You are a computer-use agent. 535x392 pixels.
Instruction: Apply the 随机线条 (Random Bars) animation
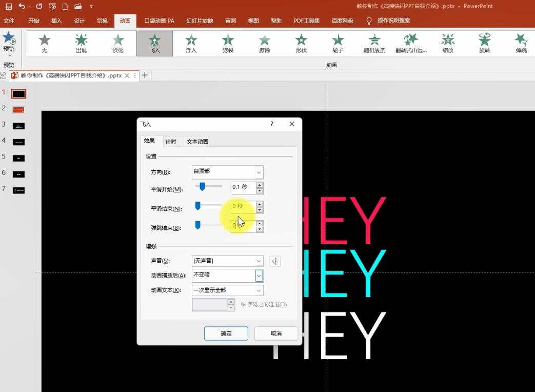(x=374, y=43)
